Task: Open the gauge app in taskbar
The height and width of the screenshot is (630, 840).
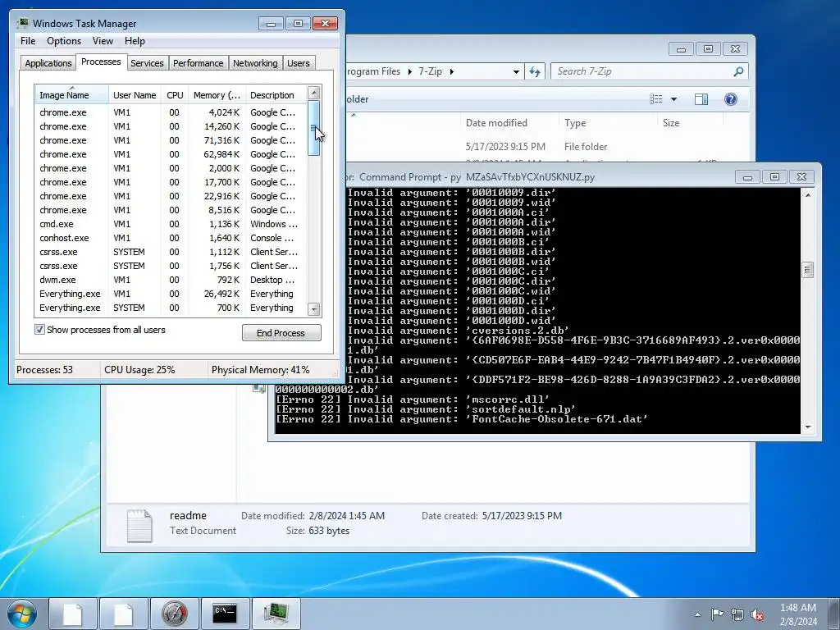Action: tap(174, 614)
